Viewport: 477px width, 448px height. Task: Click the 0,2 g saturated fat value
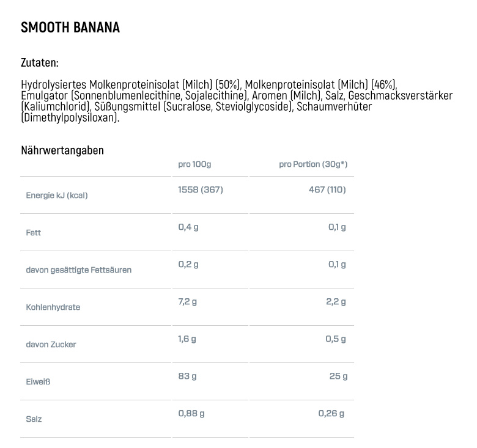click(x=188, y=265)
